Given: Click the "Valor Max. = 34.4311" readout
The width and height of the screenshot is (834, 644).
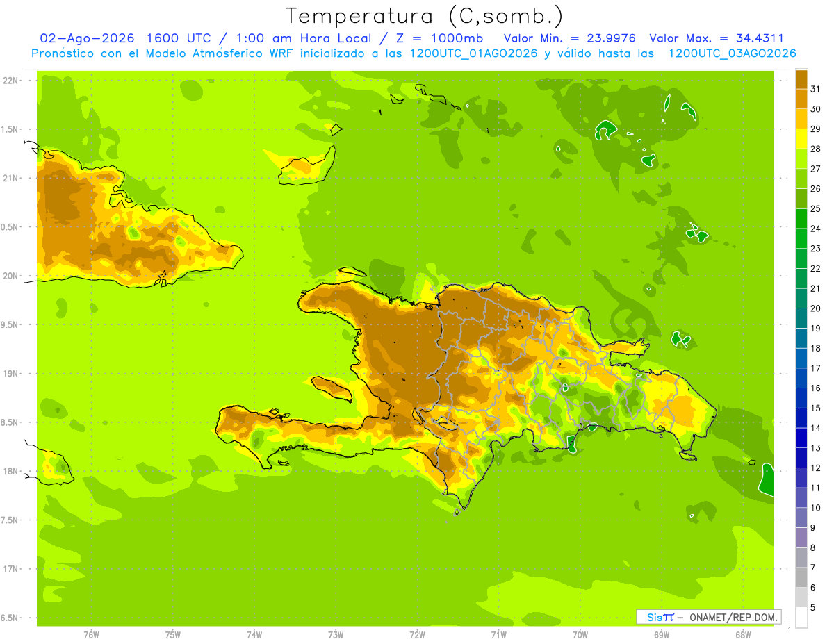Looking at the screenshot, I should coord(716,38).
